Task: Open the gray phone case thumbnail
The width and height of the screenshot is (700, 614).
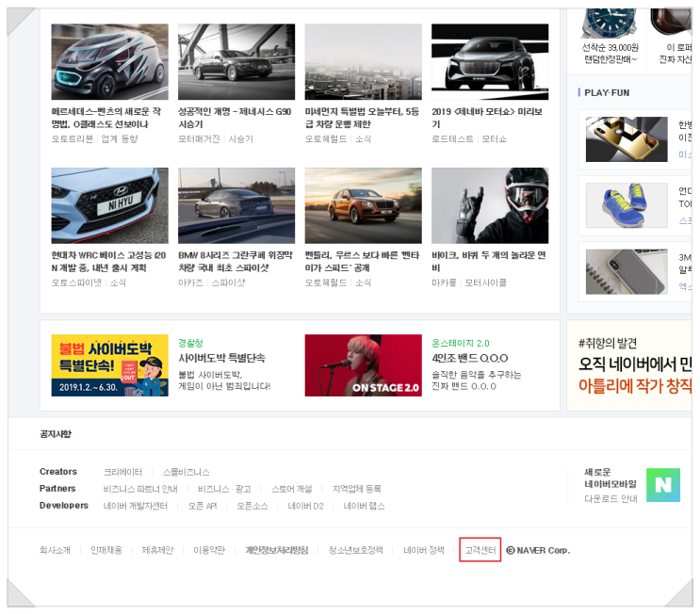Action: click(x=627, y=272)
